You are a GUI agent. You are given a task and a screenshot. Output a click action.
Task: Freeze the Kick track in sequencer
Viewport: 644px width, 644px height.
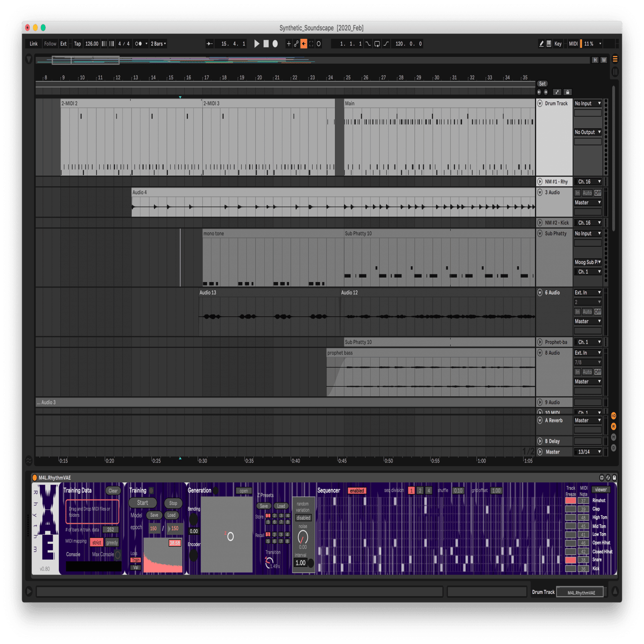tap(571, 569)
